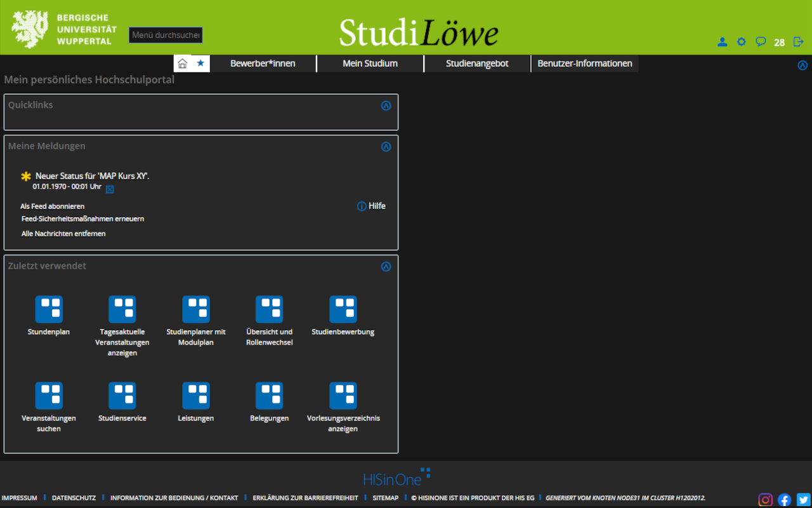812x508 pixels.
Task: Open the Mein Studium menu
Action: 370,63
